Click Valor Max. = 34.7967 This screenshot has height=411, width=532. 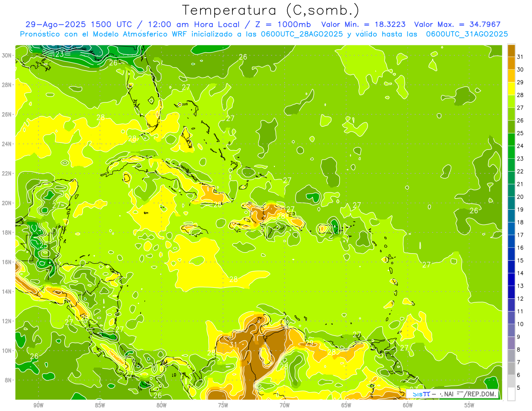tap(457, 24)
